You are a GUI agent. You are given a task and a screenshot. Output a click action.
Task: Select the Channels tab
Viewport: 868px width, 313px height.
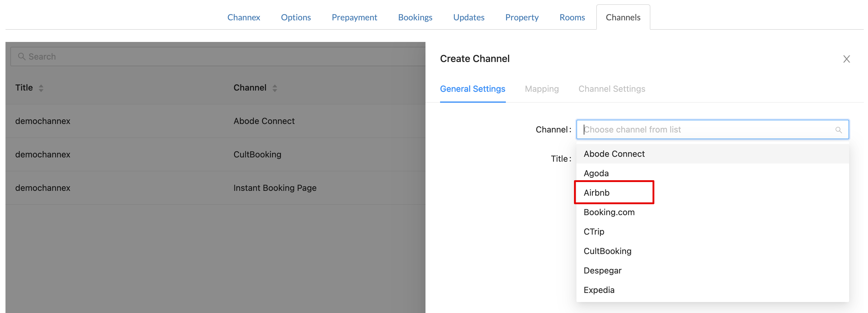pos(623,17)
